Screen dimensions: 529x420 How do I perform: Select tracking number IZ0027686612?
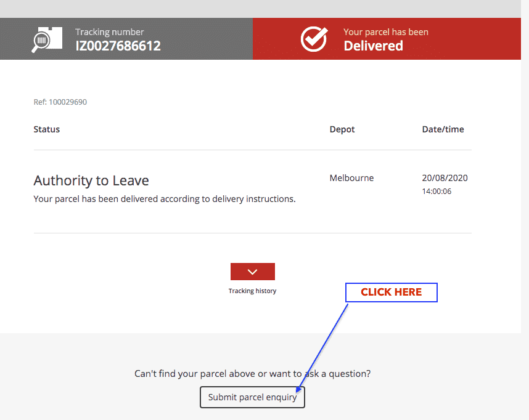(x=118, y=46)
